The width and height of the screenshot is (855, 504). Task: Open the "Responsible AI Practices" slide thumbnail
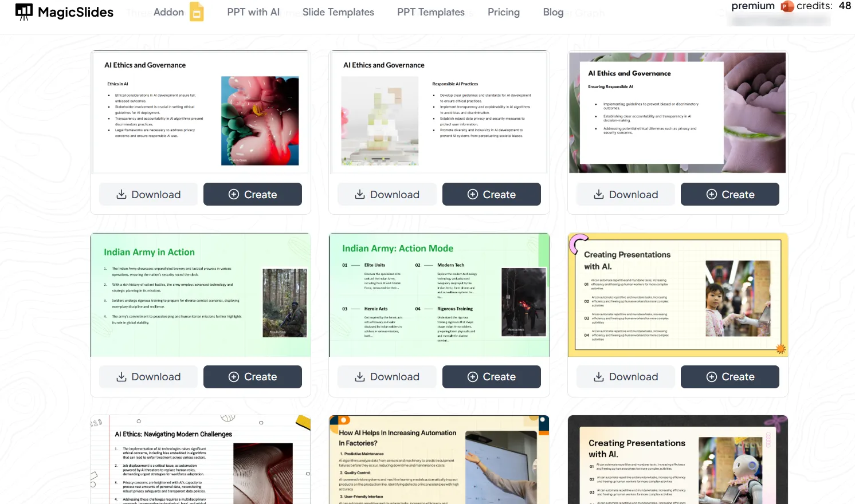(x=439, y=112)
